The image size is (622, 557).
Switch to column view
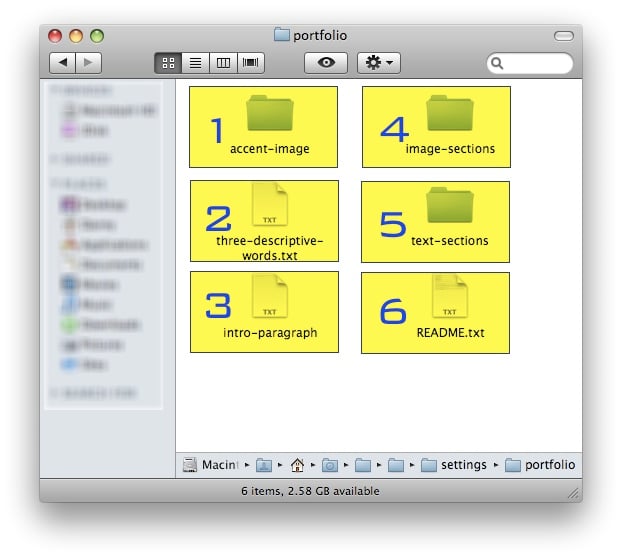(223, 63)
